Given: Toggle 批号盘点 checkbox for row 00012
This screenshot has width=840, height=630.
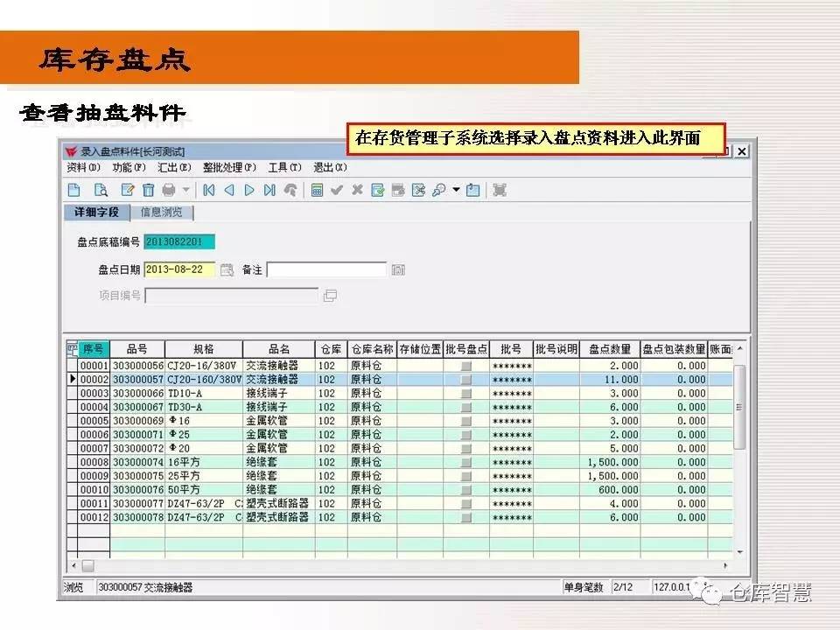Looking at the screenshot, I should click(466, 517).
